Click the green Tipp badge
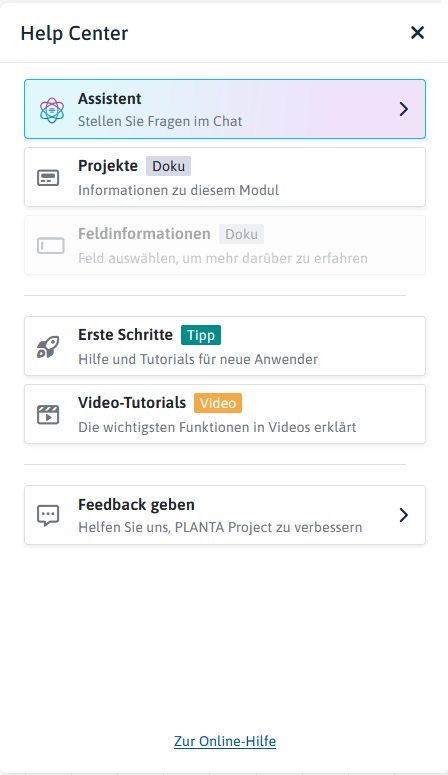The width and height of the screenshot is (448, 775). click(x=201, y=335)
